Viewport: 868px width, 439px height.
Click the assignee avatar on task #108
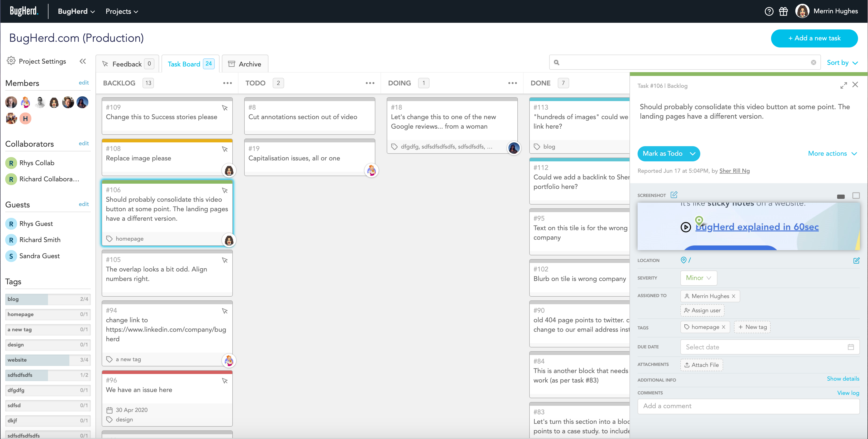229,171
